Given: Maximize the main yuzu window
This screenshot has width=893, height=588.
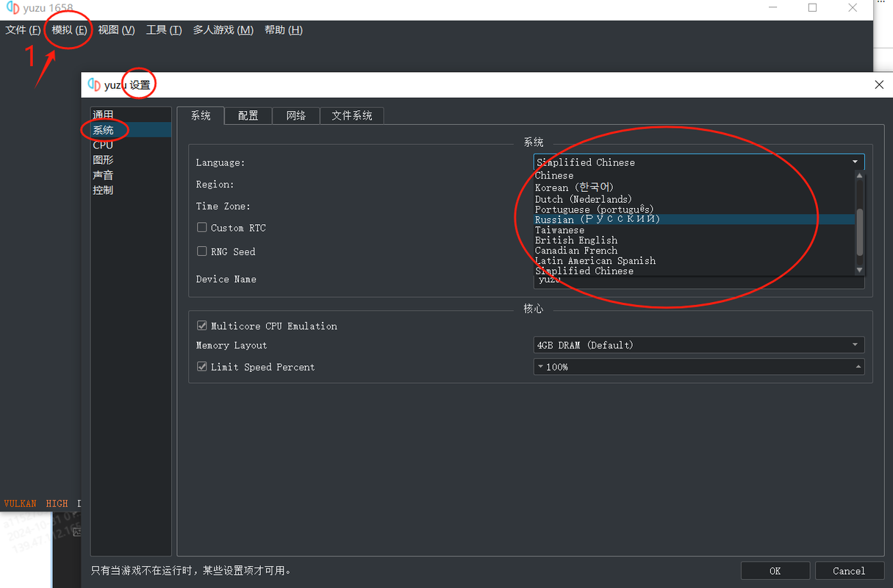Looking at the screenshot, I should click(x=812, y=7).
